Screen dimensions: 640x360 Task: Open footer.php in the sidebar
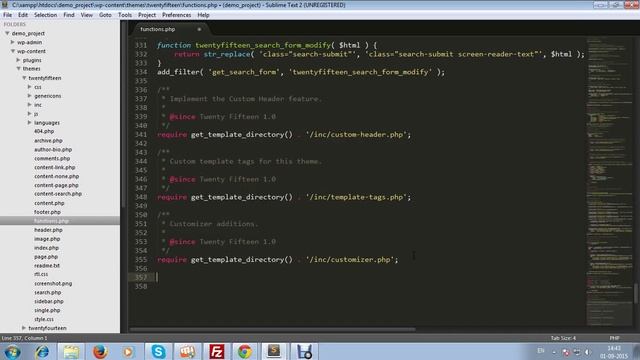(47, 212)
